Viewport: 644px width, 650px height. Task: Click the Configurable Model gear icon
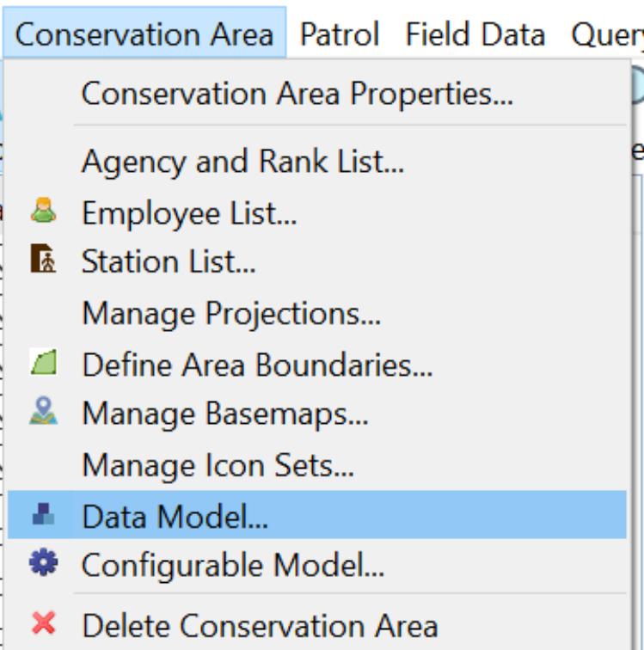pyautogui.click(x=42, y=563)
